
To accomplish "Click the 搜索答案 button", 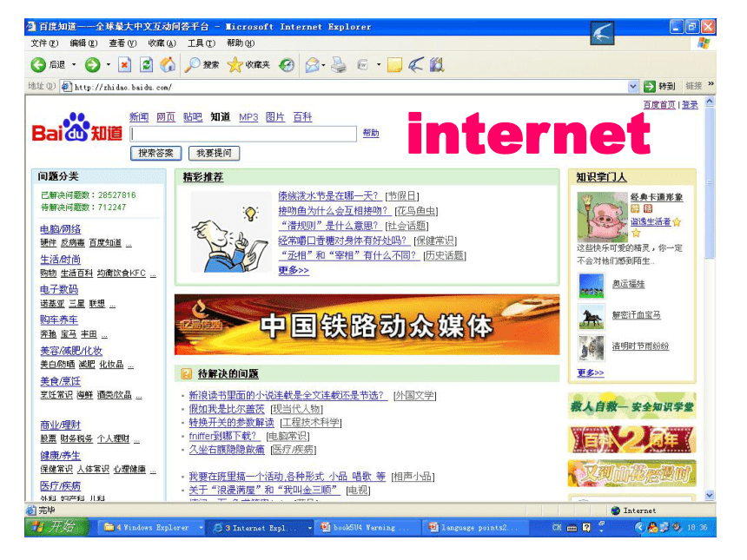I will pos(155,153).
